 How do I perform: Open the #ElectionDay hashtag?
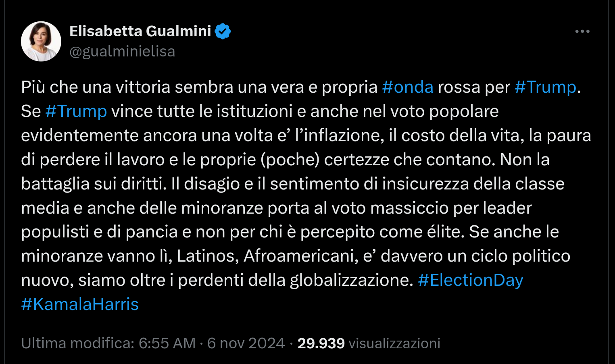pos(471,280)
